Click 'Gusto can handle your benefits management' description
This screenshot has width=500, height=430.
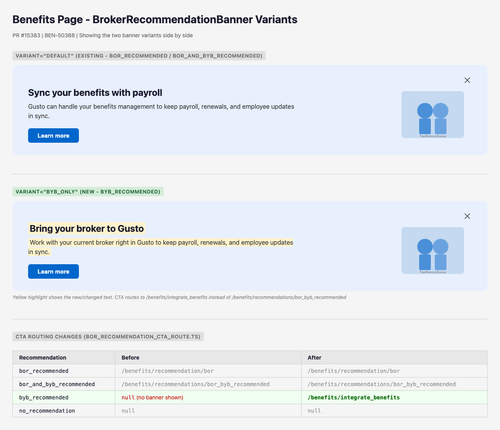pos(161,111)
